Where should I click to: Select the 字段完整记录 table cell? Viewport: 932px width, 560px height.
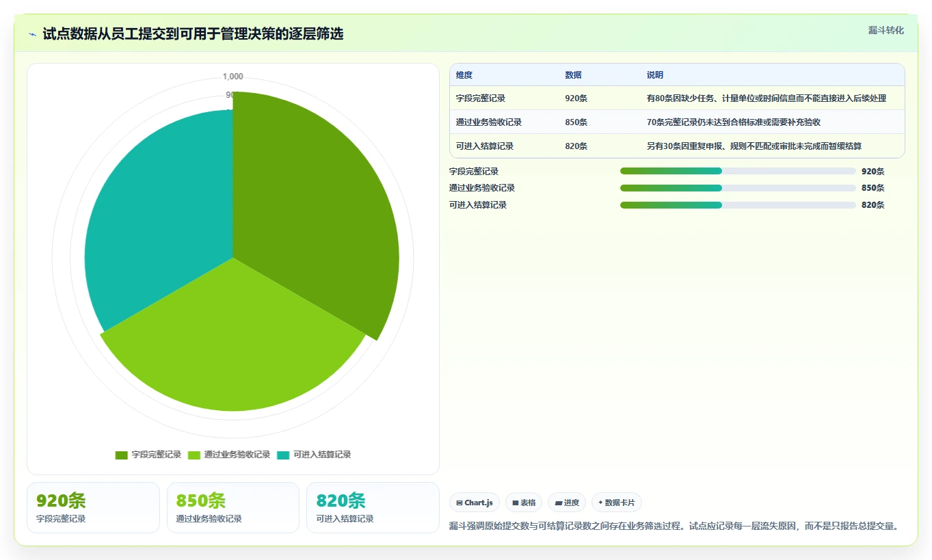481,98
